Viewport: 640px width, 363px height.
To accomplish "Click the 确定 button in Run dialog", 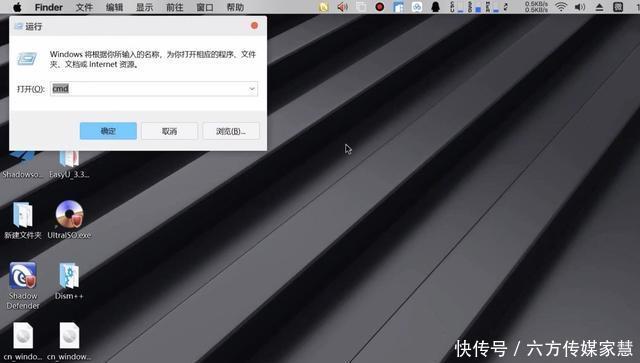I will 108,131.
